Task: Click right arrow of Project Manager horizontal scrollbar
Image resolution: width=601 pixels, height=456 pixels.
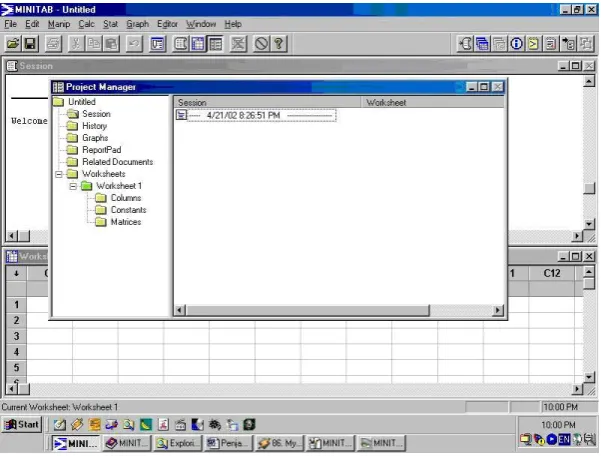Action: click(x=498, y=310)
